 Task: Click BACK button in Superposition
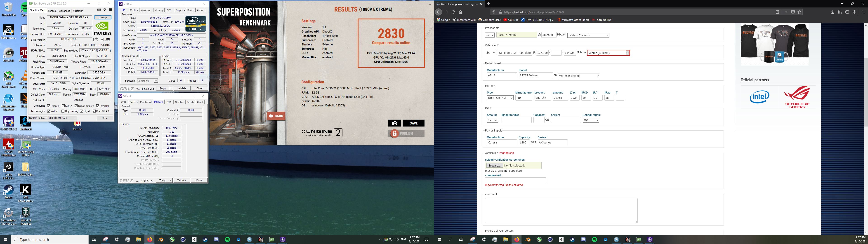point(276,116)
